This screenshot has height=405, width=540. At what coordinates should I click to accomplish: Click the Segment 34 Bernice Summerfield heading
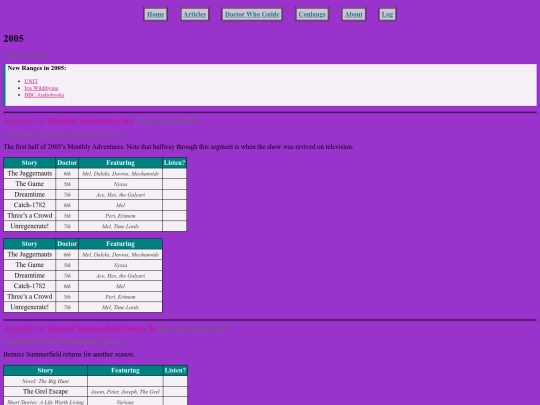pos(80,329)
